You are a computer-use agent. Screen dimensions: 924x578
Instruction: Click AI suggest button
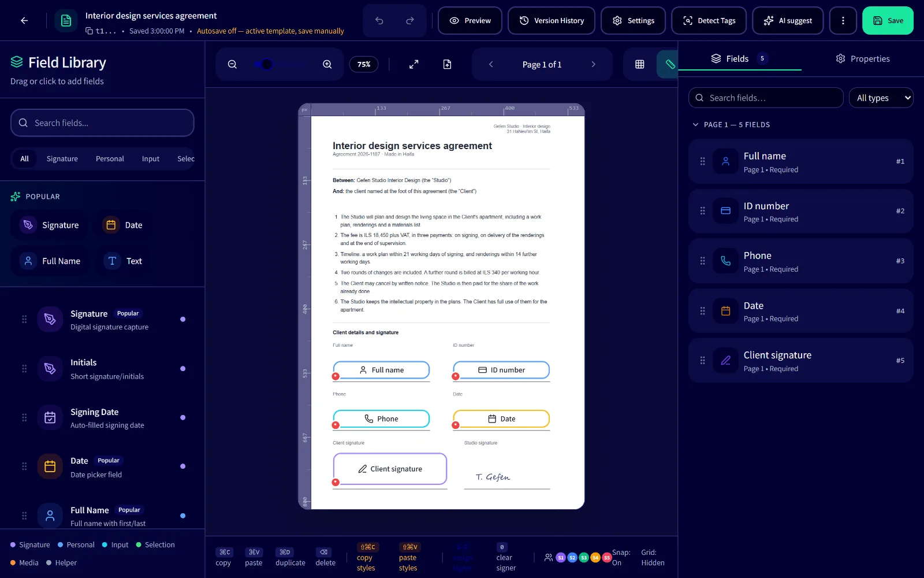point(788,21)
